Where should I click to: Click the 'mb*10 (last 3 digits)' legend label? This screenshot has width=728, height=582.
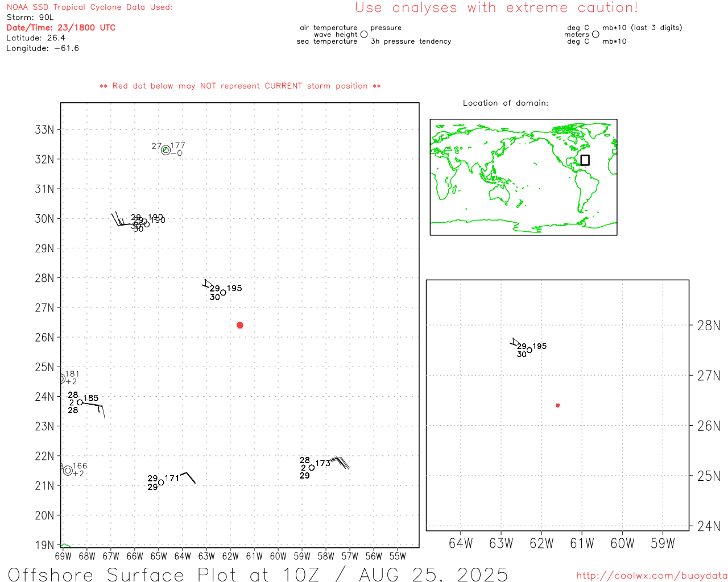[642, 28]
